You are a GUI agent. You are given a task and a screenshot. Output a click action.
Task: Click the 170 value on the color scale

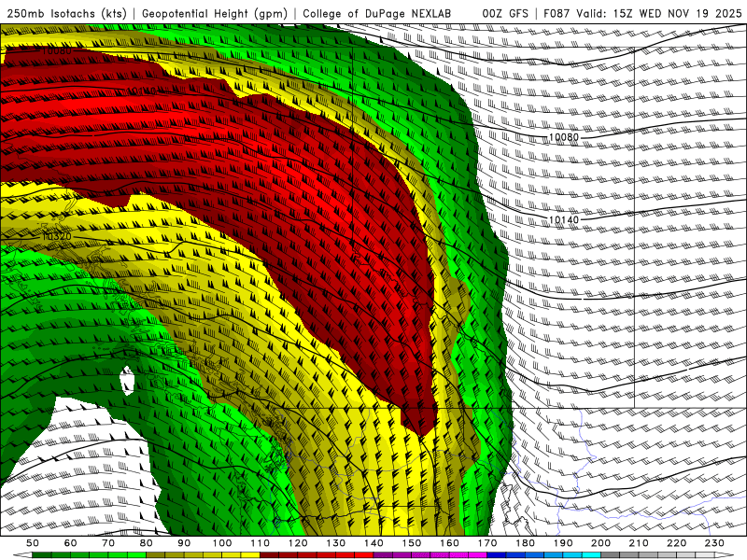point(487,543)
